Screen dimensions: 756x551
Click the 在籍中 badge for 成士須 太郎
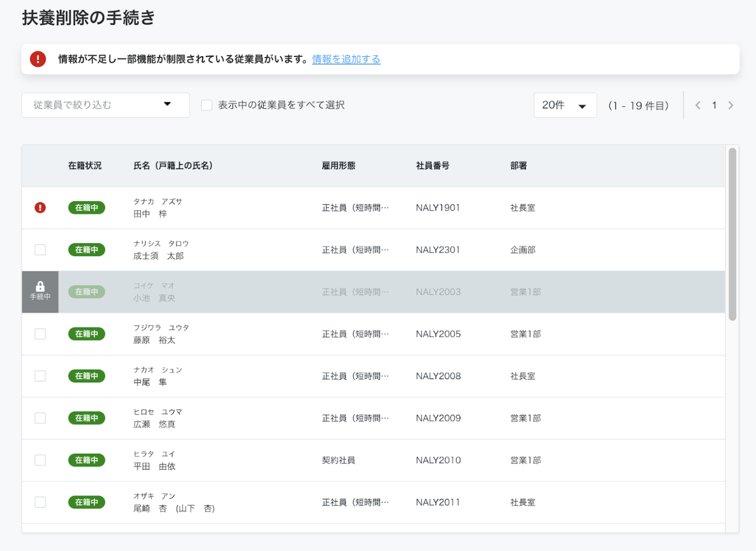point(87,250)
